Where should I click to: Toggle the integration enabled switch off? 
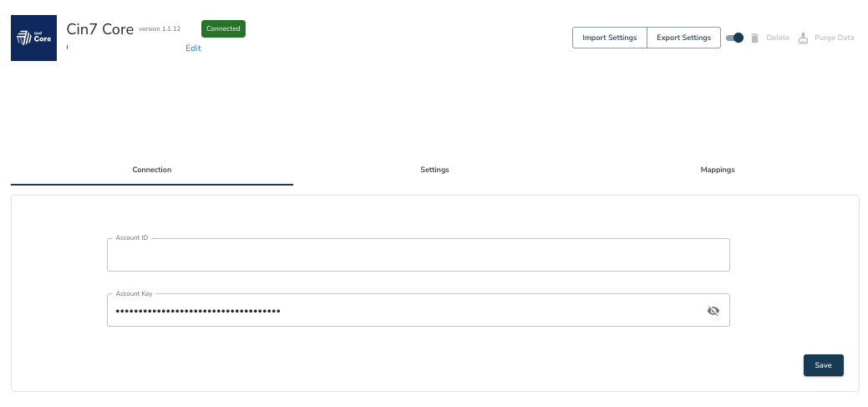tap(734, 38)
